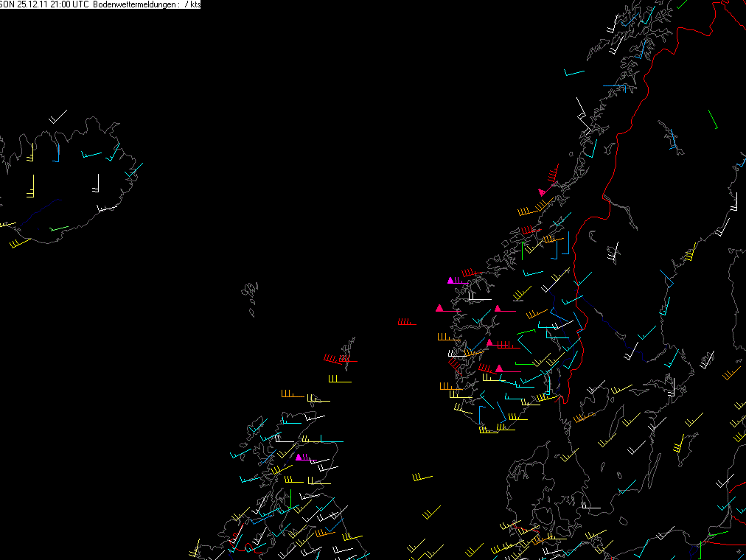Click the Faroe Islands outline
The image size is (746, 560).
[250, 298]
